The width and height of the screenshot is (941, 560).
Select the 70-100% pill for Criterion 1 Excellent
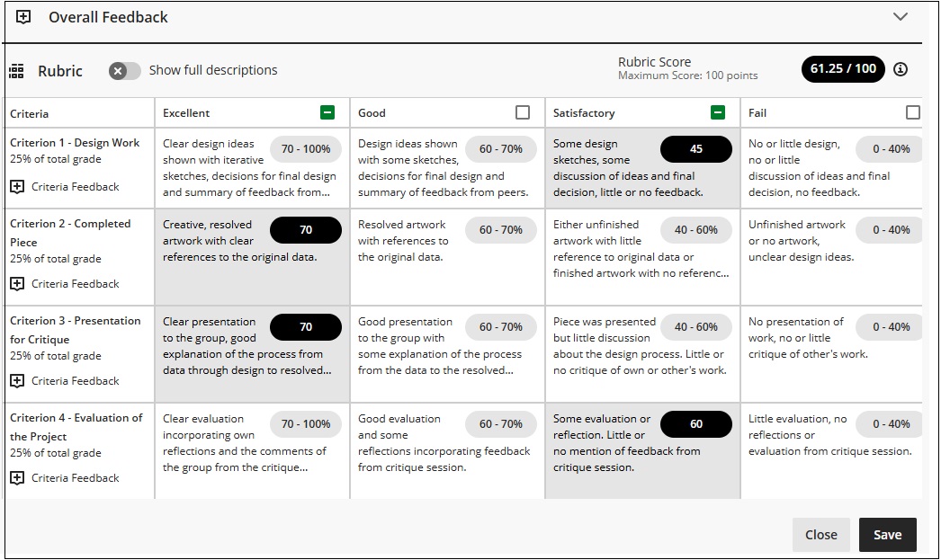click(x=306, y=149)
